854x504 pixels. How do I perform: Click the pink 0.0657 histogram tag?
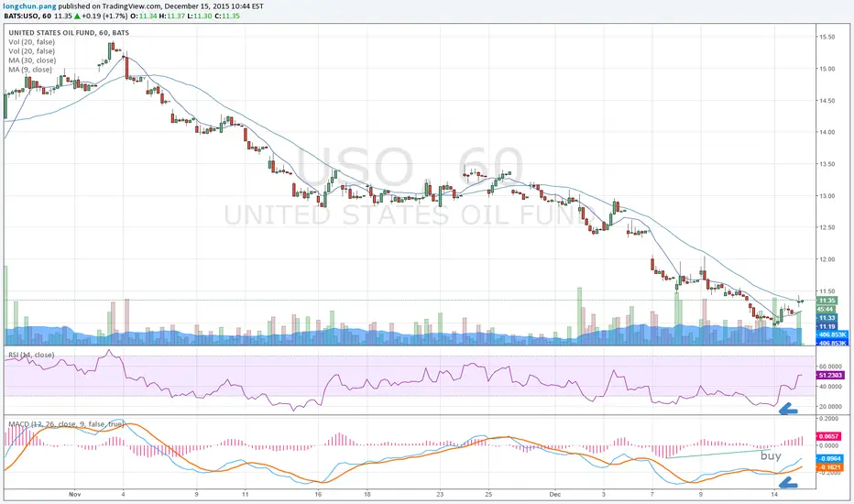(x=828, y=436)
